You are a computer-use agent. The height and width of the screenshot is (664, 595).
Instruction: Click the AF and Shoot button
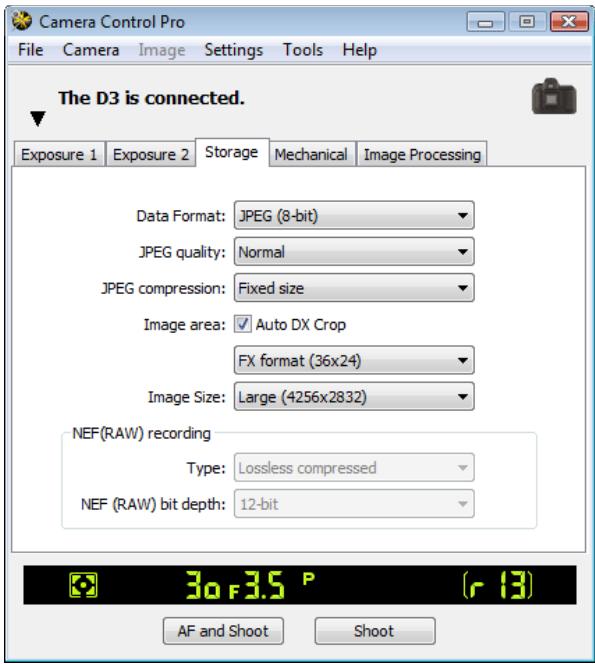point(223,631)
